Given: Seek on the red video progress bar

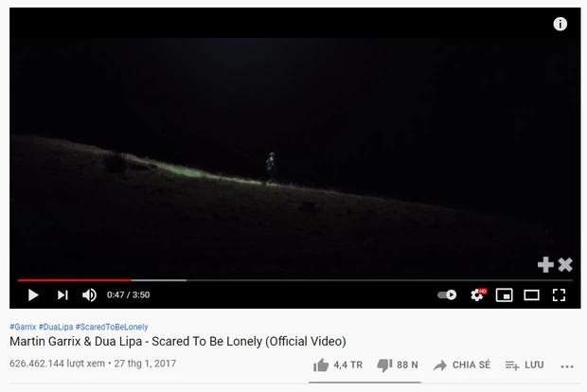Looking at the screenshot, I should point(294,279).
